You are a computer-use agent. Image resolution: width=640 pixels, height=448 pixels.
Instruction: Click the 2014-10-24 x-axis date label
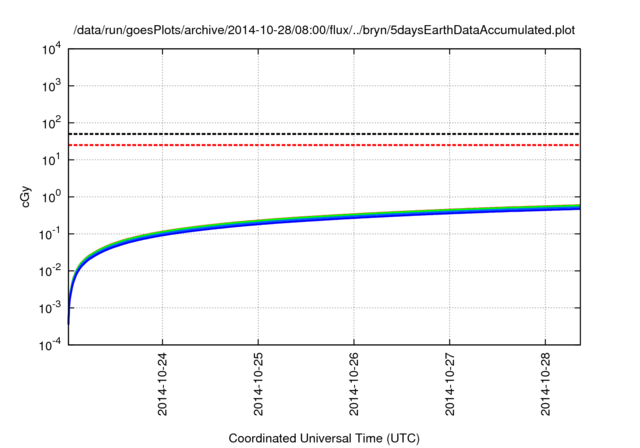162,384
